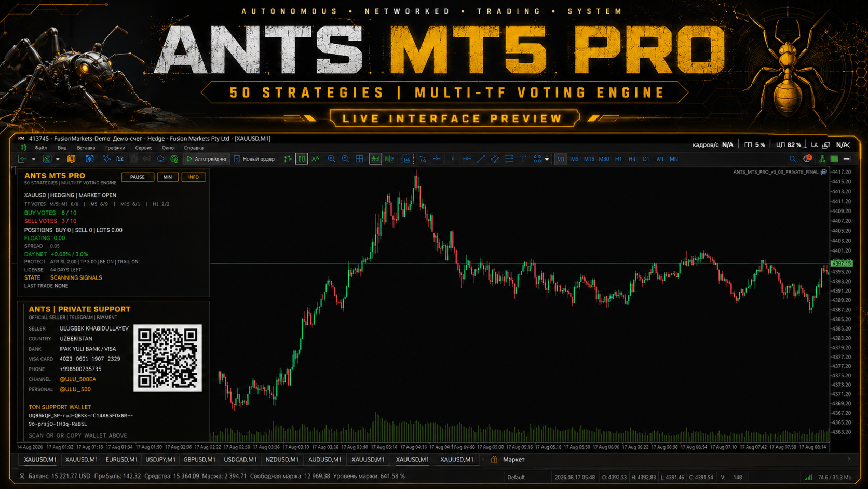Open the notifications icon with red badge
This screenshot has height=489, width=868.
pyautogui.click(x=807, y=158)
